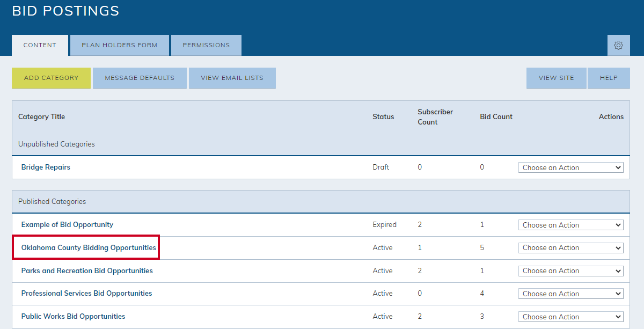This screenshot has width=644, height=329.
Task: Click the Subscriber Count column header
Action: click(435, 117)
